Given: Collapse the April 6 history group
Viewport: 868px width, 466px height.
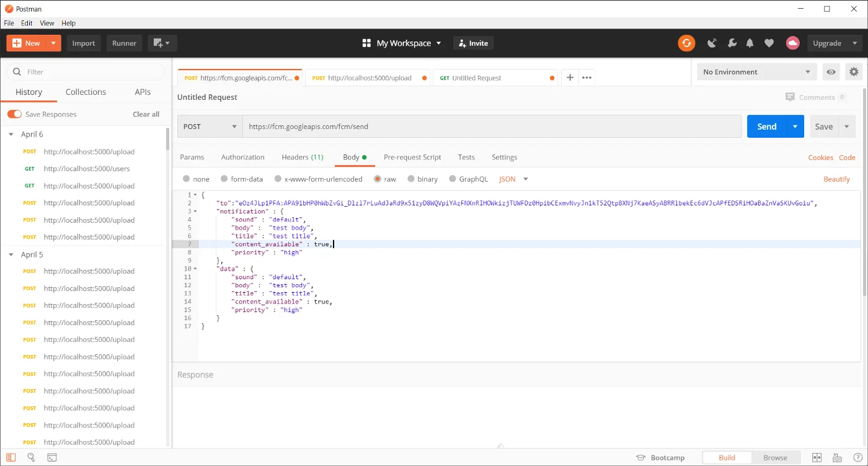Looking at the screenshot, I should coord(11,134).
